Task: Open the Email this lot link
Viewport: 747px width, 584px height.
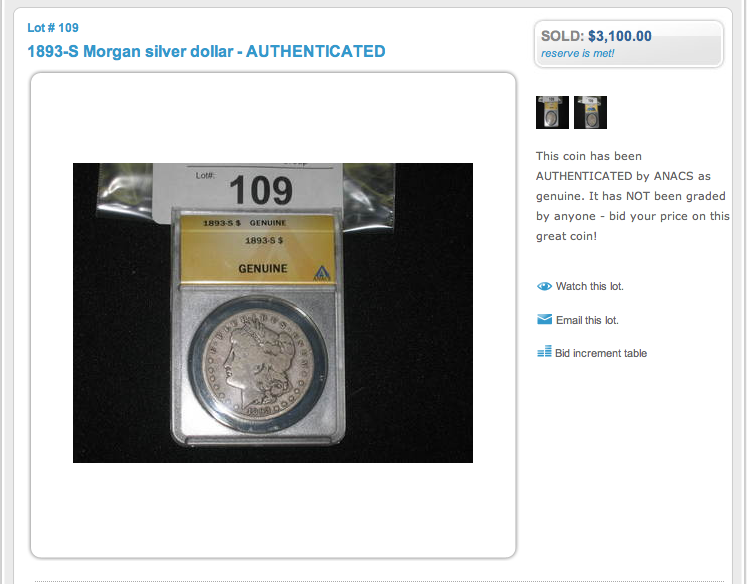Action: 587,320
